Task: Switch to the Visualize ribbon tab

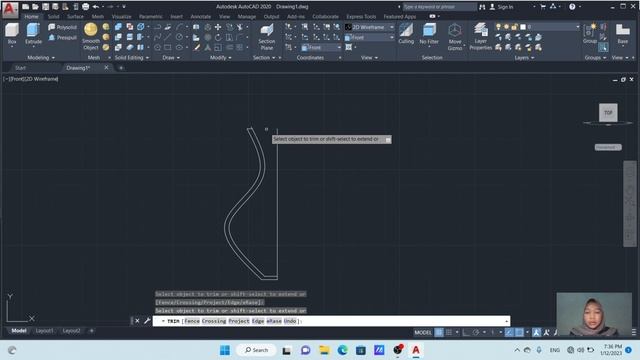Action: [121, 17]
